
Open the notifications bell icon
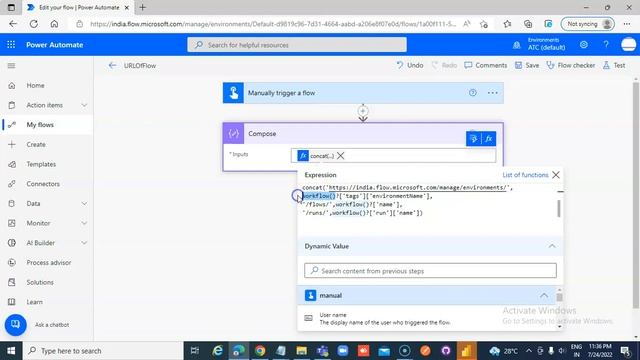point(516,45)
